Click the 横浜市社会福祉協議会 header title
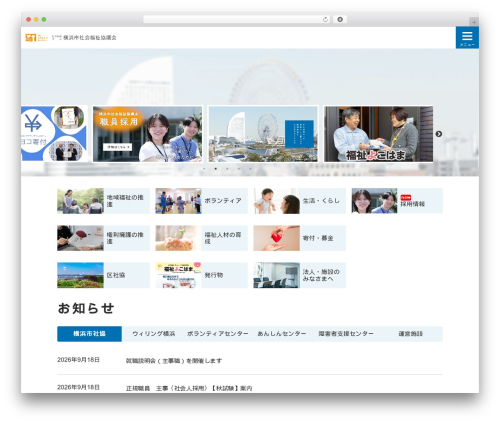This screenshot has width=500, height=423. (90, 38)
